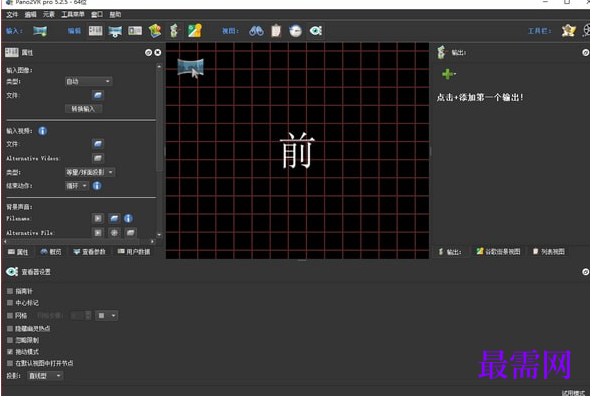This screenshot has height=396, width=590.
Task: Click the info icon next to 输入视频
Action: 43,131
